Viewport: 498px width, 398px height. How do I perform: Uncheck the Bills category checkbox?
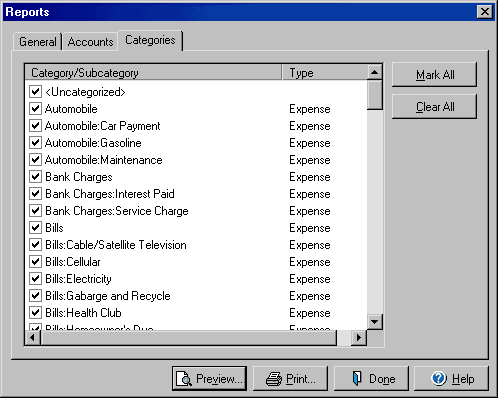pyautogui.click(x=35, y=227)
